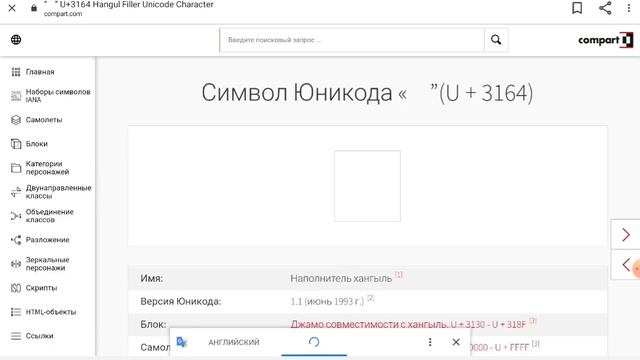Open the browser three-dot overflow menu

[x=629, y=8]
